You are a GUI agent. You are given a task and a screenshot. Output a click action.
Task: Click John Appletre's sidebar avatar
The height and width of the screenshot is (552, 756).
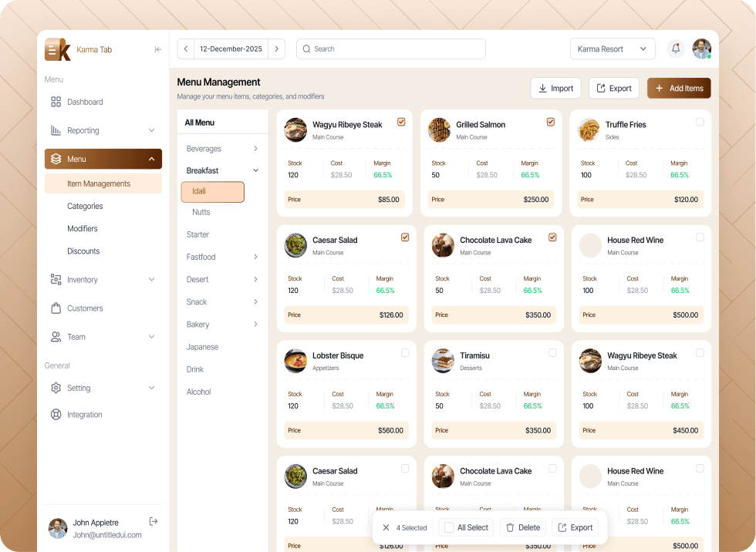tap(58, 528)
